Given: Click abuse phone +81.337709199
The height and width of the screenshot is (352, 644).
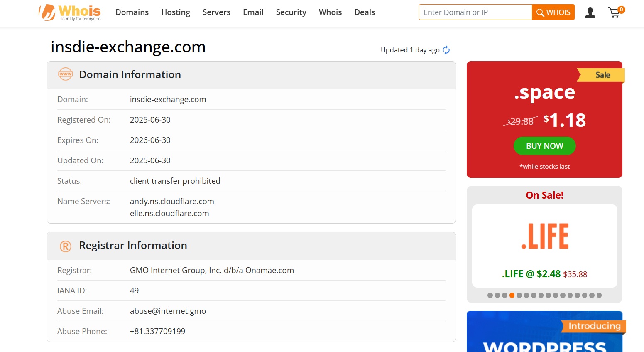Looking at the screenshot, I should (x=158, y=331).
